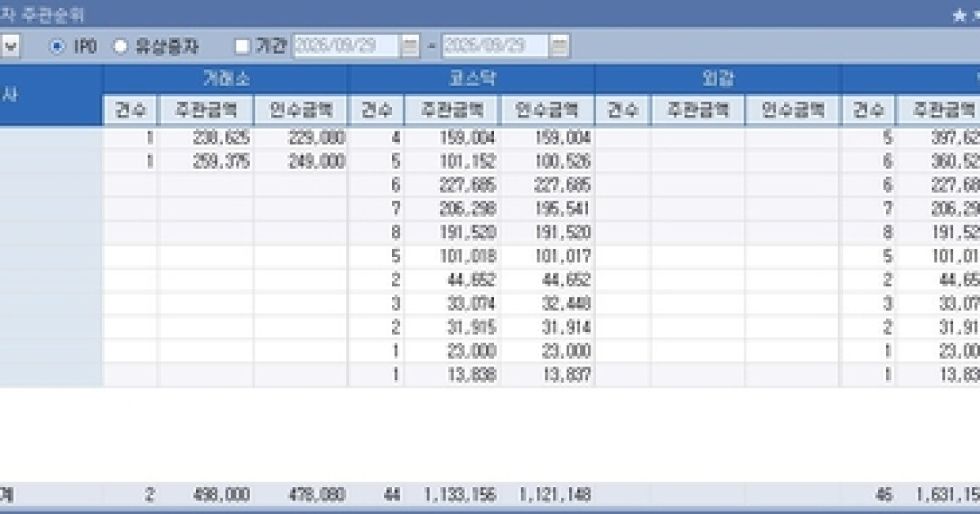This screenshot has width=980, height=514.
Task: Select the cell showing 31,914
Action: click(x=547, y=328)
